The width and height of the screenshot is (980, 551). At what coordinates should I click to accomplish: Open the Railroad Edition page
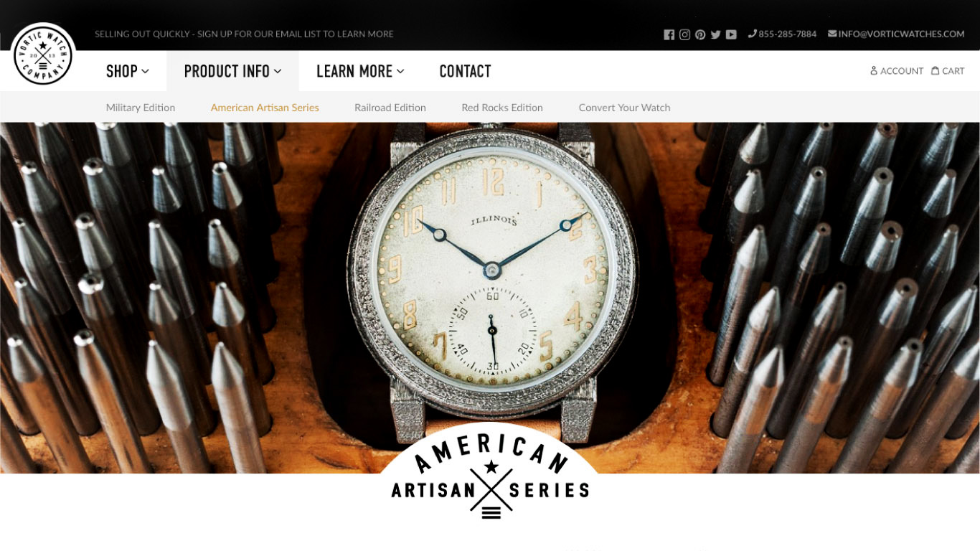click(x=390, y=108)
